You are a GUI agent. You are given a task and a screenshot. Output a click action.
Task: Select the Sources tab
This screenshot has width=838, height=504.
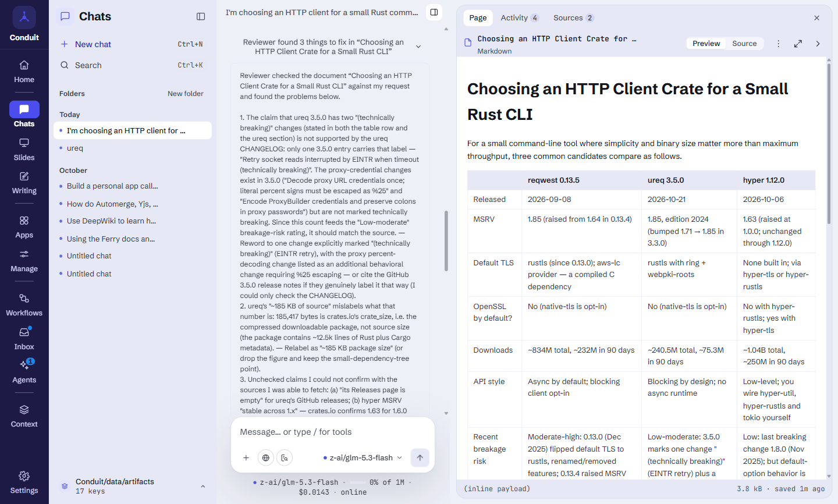[573, 18]
